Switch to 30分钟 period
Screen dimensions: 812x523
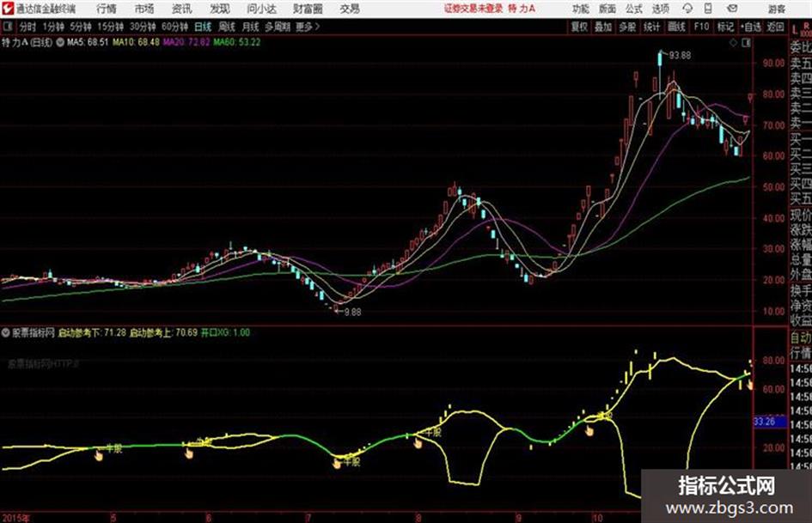pyautogui.click(x=143, y=27)
